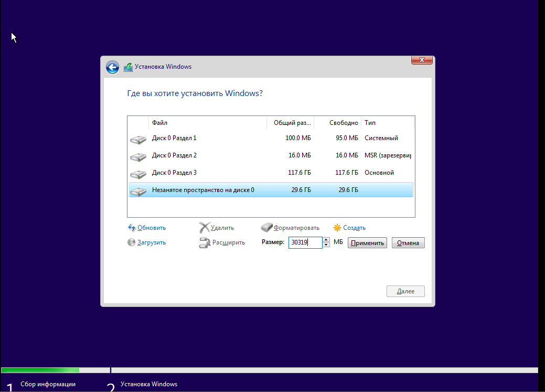
Task: Click the Системный type cell
Action: 381,138
